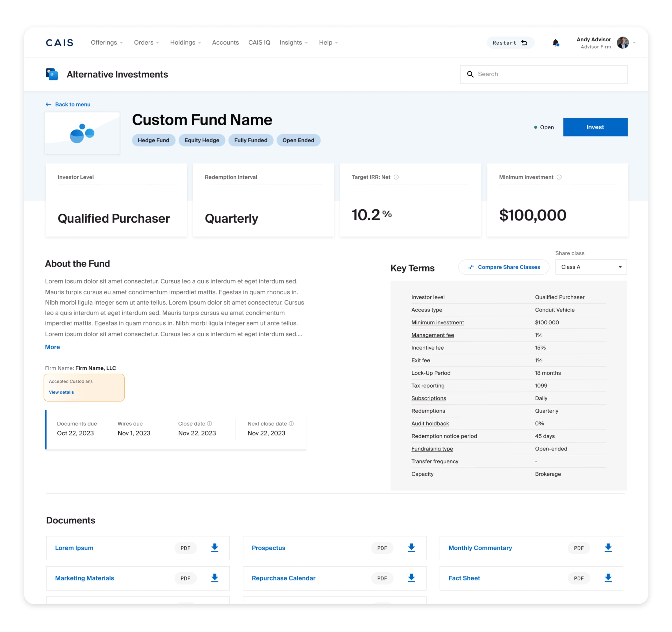The width and height of the screenshot is (672, 632).
Task: Click the Target IRR info icon
Action: (x=396, y=177)
